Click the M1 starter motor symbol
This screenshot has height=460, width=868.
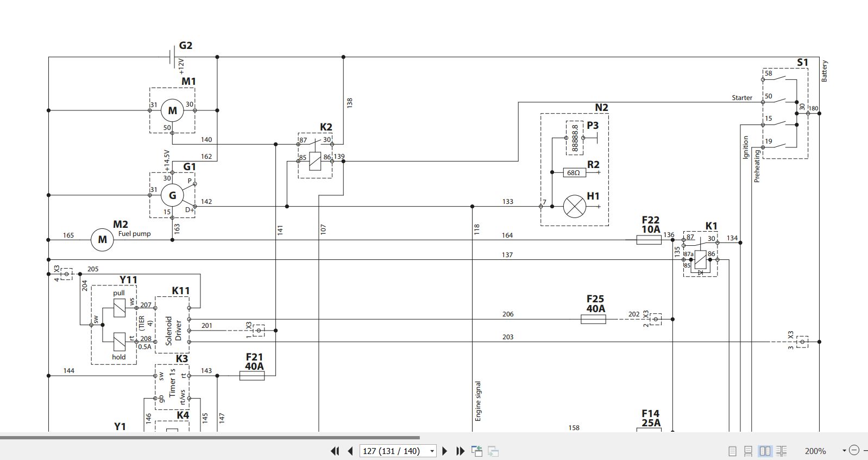[172, 110]
